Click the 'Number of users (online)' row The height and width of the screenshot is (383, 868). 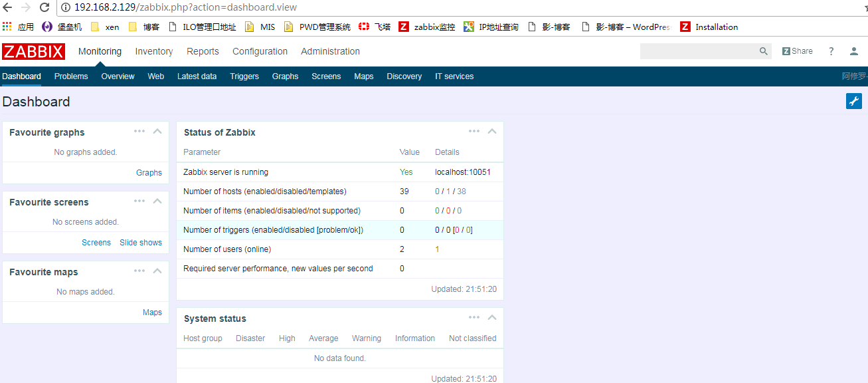click(340, 249)
